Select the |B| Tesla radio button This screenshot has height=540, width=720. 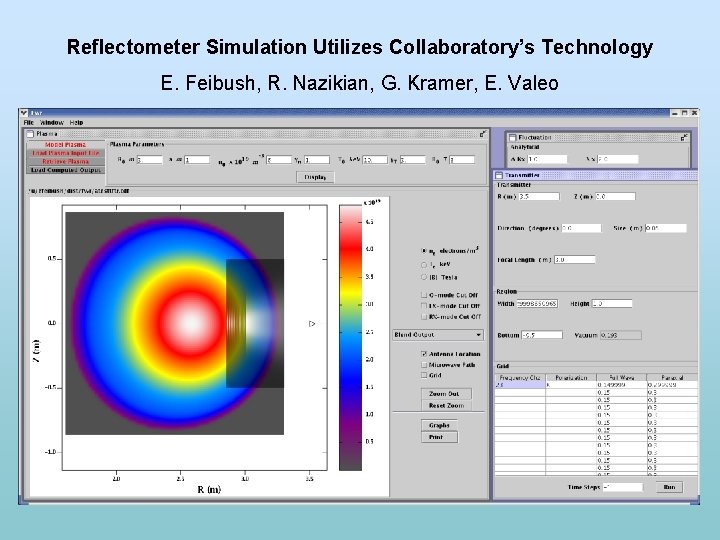424,277
